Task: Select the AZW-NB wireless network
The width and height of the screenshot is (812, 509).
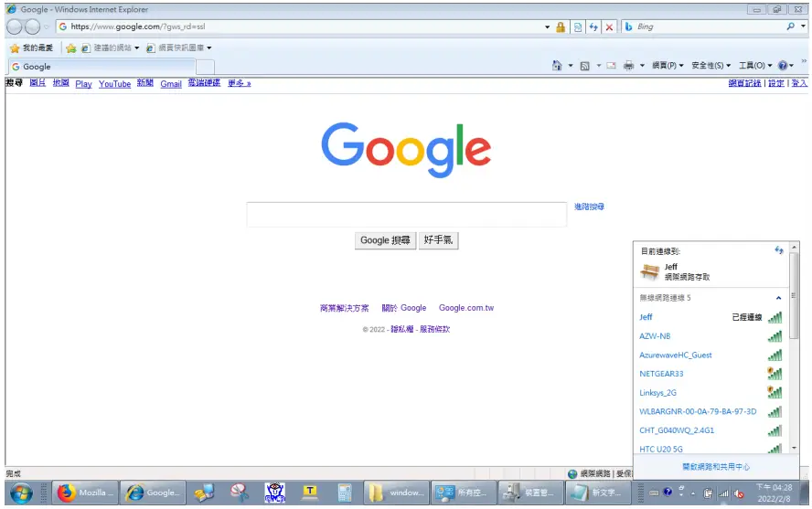Action: 710,336
